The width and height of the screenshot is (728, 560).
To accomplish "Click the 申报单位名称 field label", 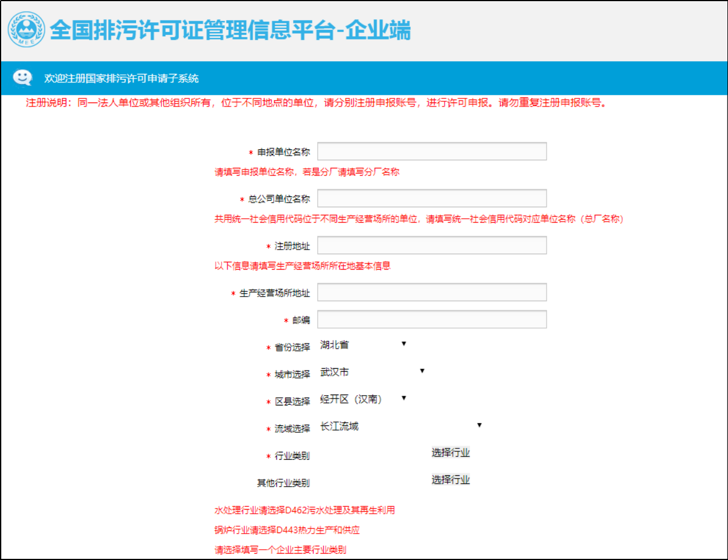I will [283, 152].
